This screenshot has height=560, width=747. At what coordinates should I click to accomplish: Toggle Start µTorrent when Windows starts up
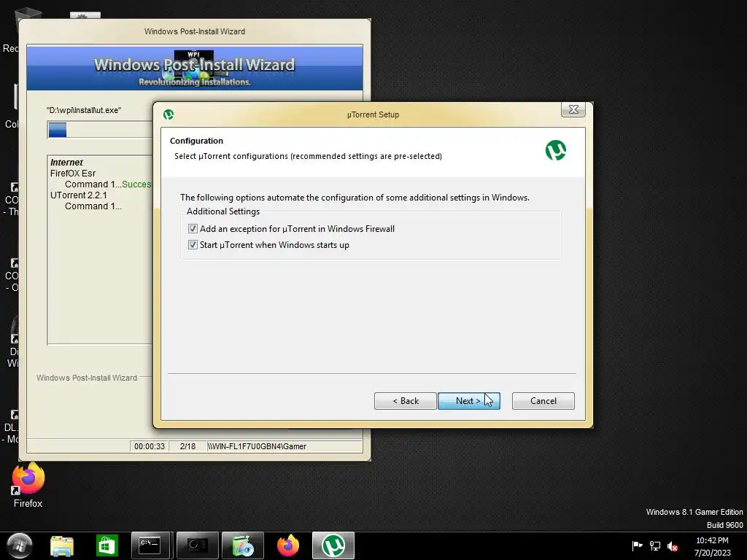193,245
